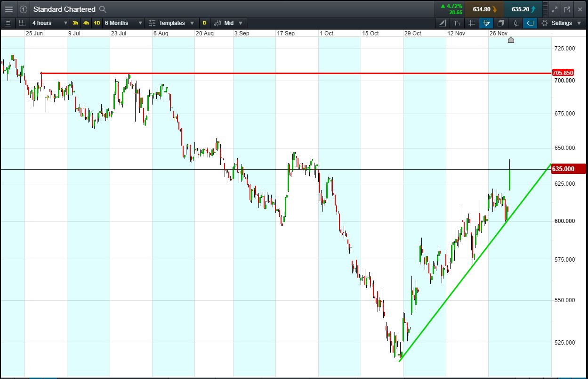Click the yellow D button

(204, 23)
